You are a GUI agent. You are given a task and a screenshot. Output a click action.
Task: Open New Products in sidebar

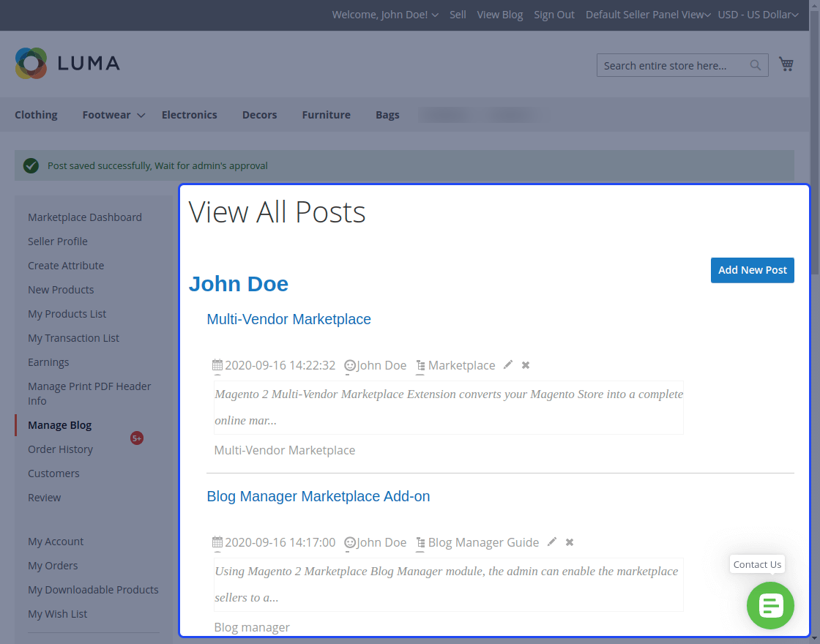[61, 290]
